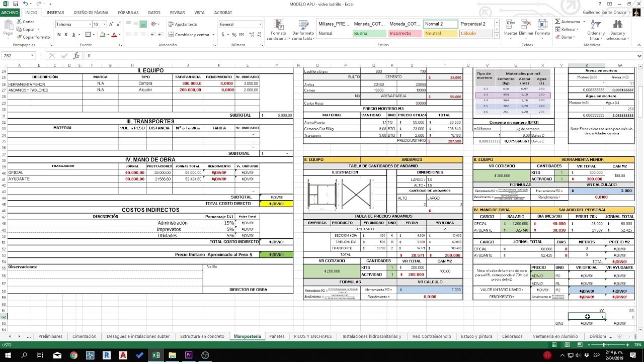Increase font size with the larger A
Screen dimensions: 644x362
(x=111, y=24)
